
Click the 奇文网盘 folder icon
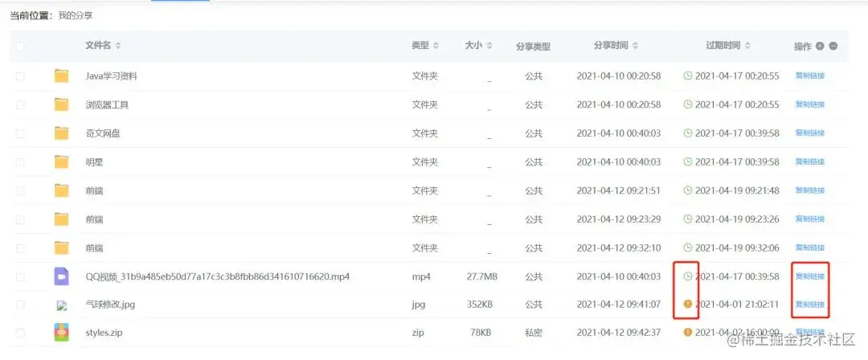click(61, 133)
